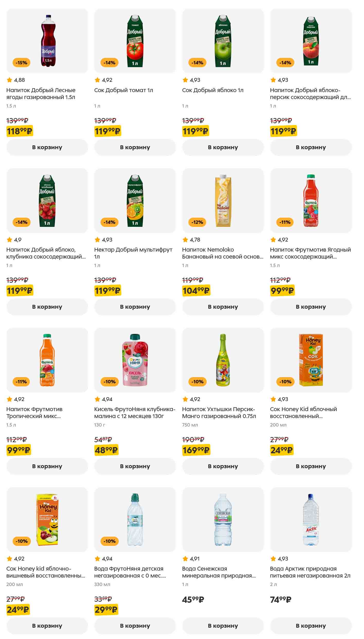View the Ухтышки Персик-Манго bottle image

coord(223,360)
